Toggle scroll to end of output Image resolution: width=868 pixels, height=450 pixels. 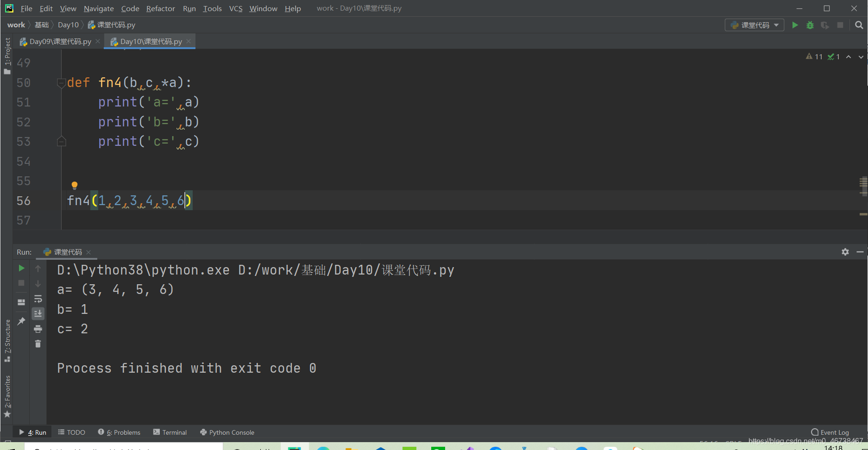click(x=38, y=313)
